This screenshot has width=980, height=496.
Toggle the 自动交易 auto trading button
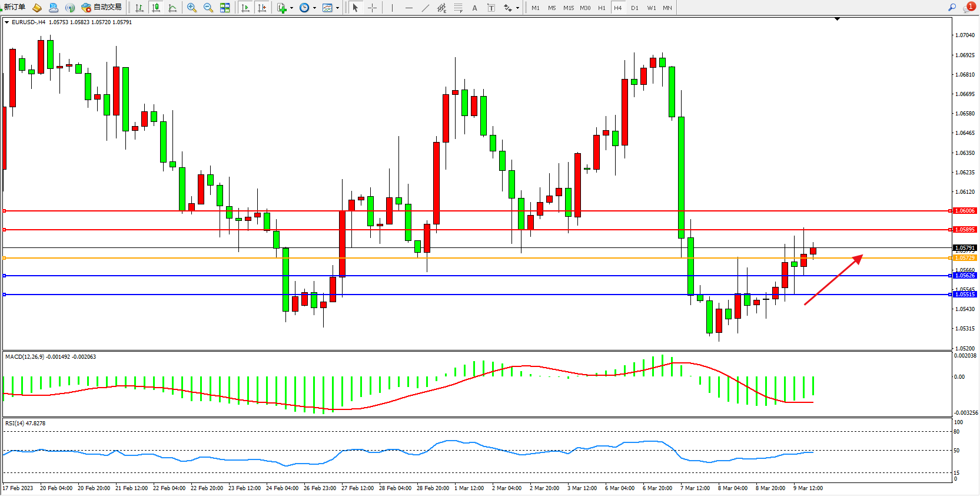pyautogui.click(x=102, y=7)
